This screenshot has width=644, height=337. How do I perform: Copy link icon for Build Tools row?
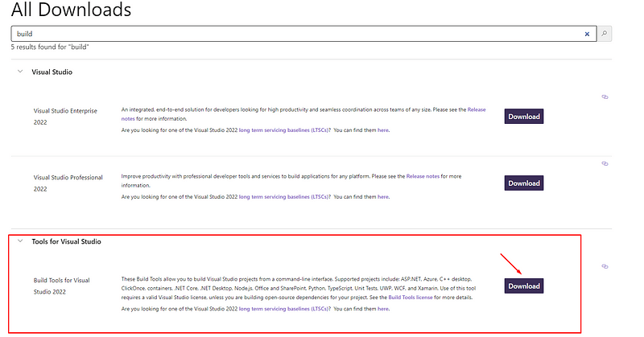coord(605,267)
